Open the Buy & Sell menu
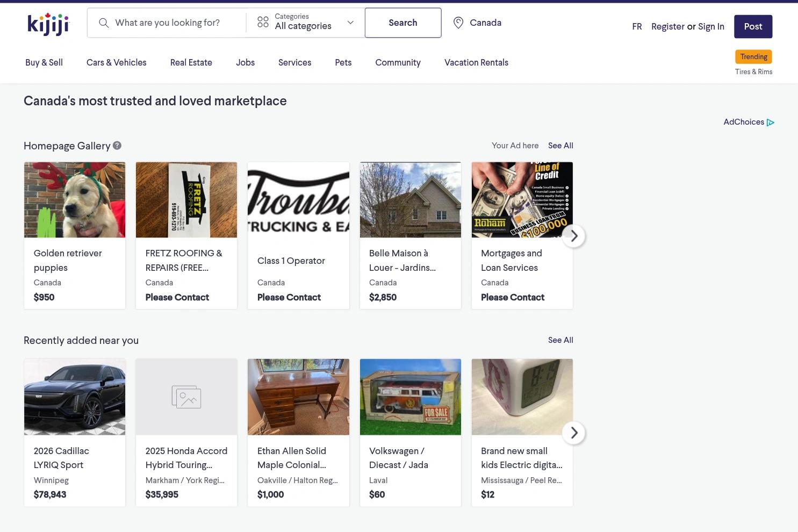Viewport: 798px width, 532px height. 44,62
